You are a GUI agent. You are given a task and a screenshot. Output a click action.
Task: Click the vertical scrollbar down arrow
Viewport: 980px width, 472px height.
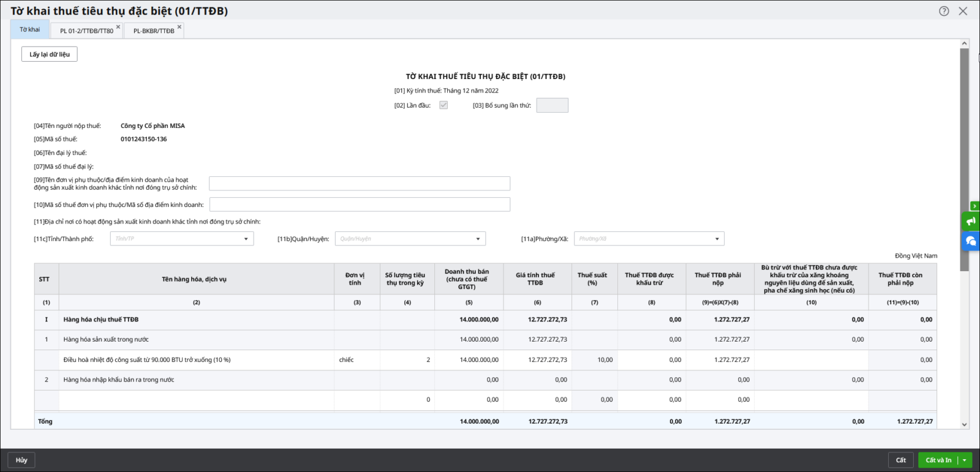click(x=964, y=424)
